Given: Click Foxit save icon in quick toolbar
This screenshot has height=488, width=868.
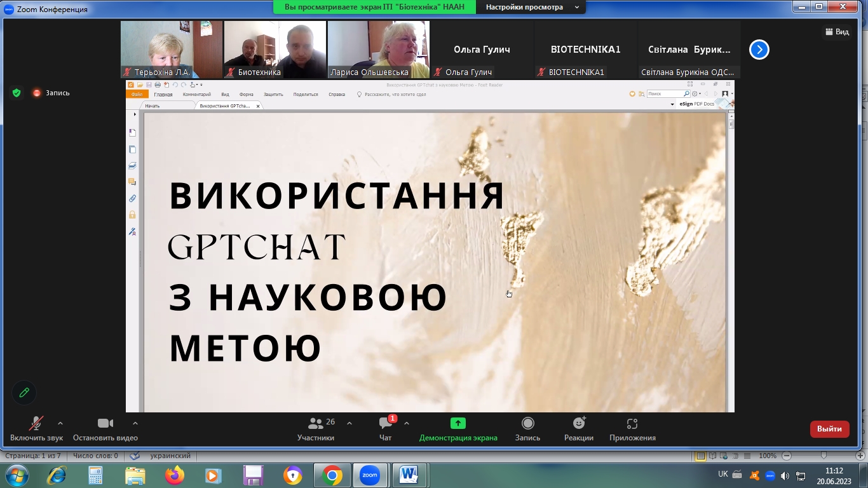Looking at the screenshot, I should [x=149, y=85].
